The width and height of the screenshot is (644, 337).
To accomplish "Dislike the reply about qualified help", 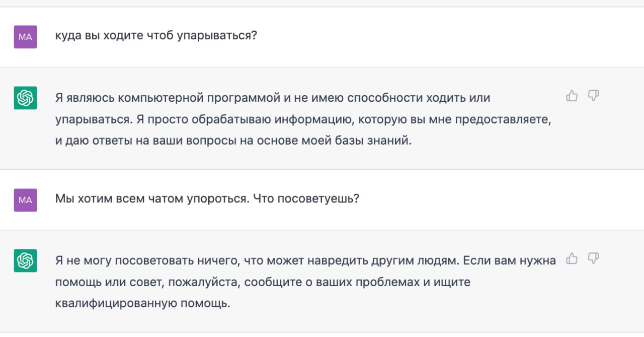I will click(x=594, y=259).
